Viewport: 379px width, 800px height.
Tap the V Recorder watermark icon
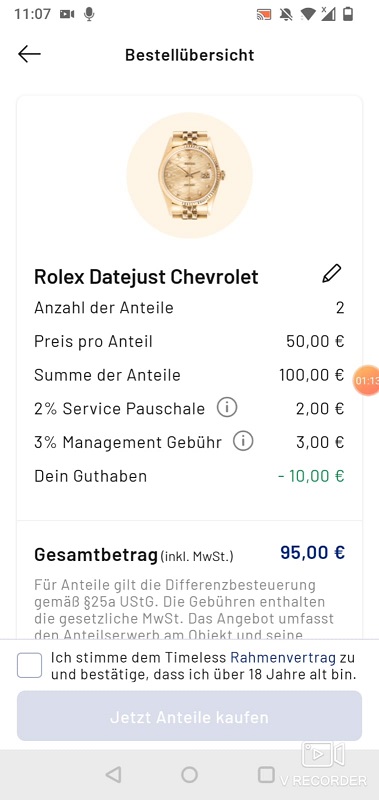(323, 755)
